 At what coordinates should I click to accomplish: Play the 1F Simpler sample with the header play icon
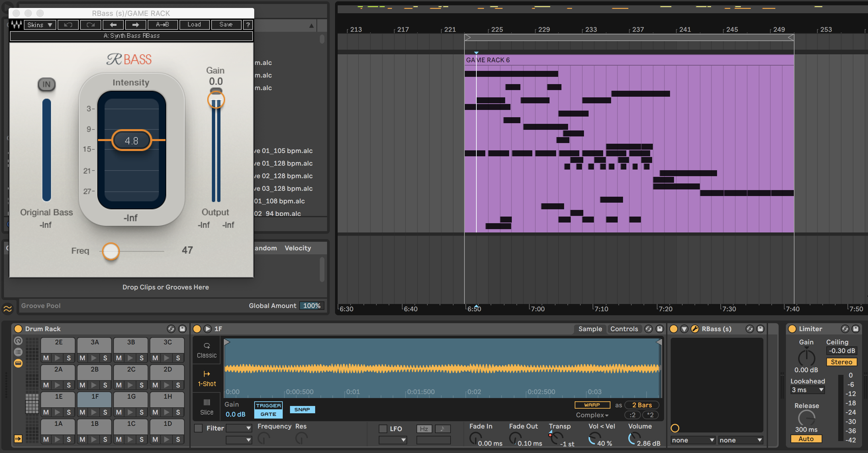(x=208, y=328)
